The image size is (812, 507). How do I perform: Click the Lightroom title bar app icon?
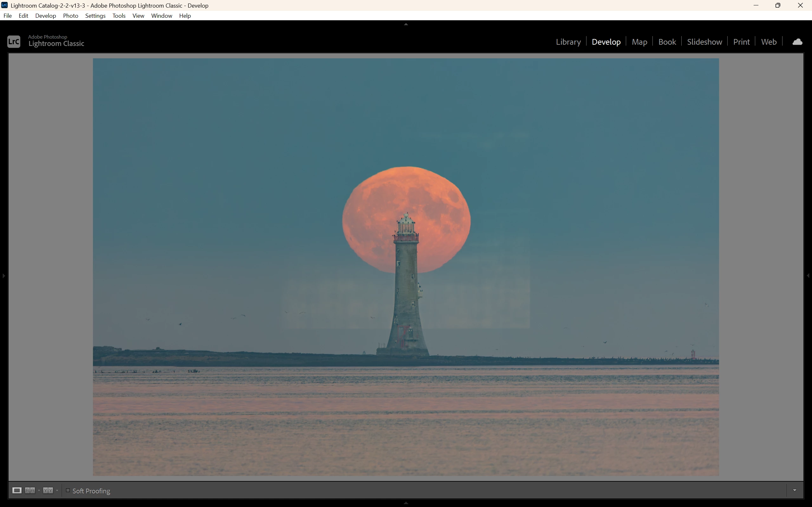4,5
